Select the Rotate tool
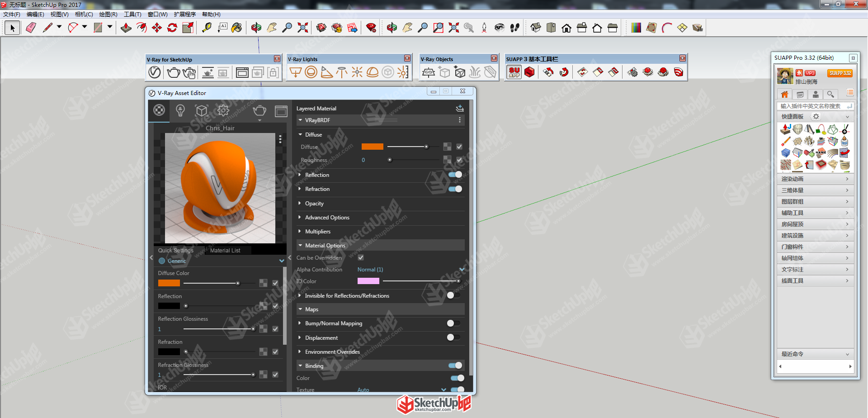This screenshot has width=868, height=418. click(172, 28)
